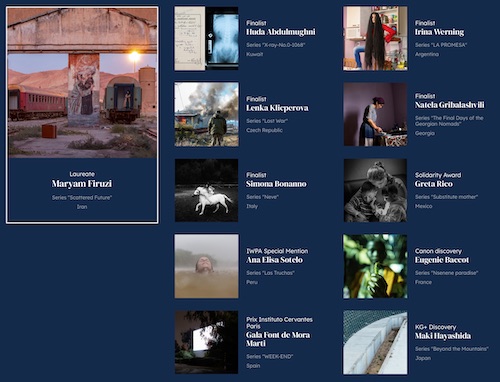
Task: Click the Maryam Firuzi name heading
Action: pos(82,184)
